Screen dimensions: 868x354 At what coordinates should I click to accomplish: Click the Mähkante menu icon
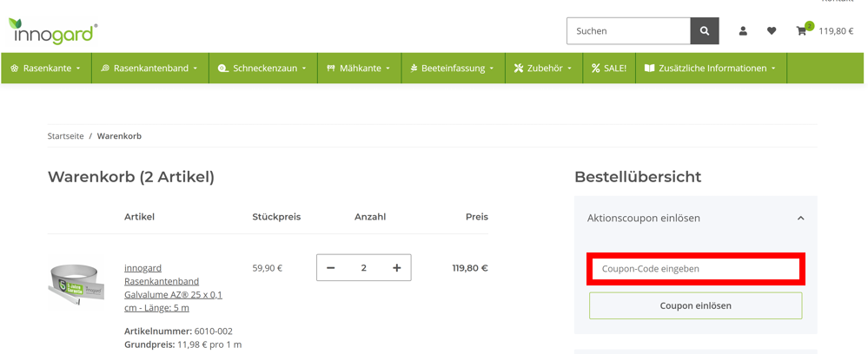click(x=331, y=69)
